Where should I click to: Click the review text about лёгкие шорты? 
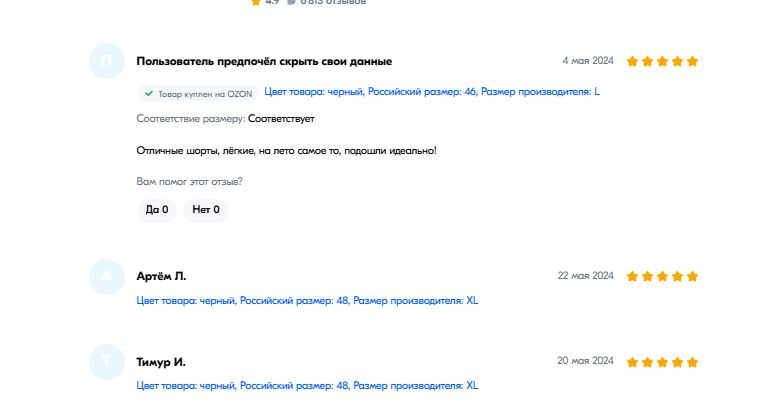(286, 150)
